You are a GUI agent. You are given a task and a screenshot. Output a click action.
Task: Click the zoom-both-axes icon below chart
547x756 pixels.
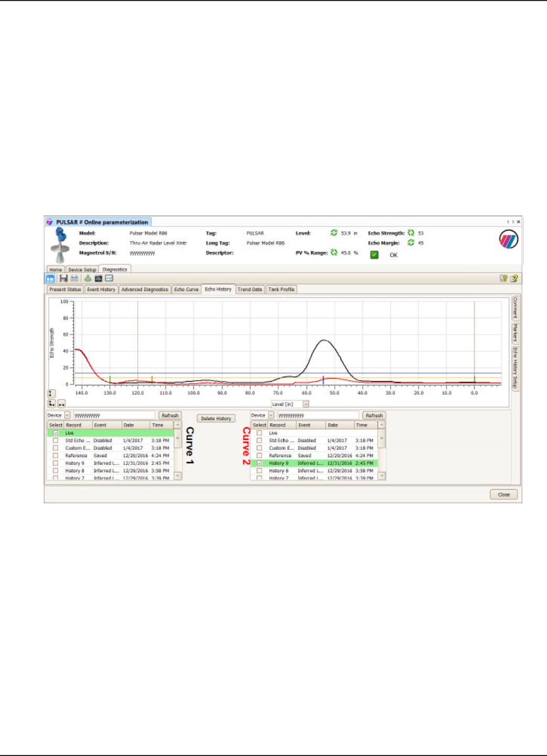click(51, 404)
